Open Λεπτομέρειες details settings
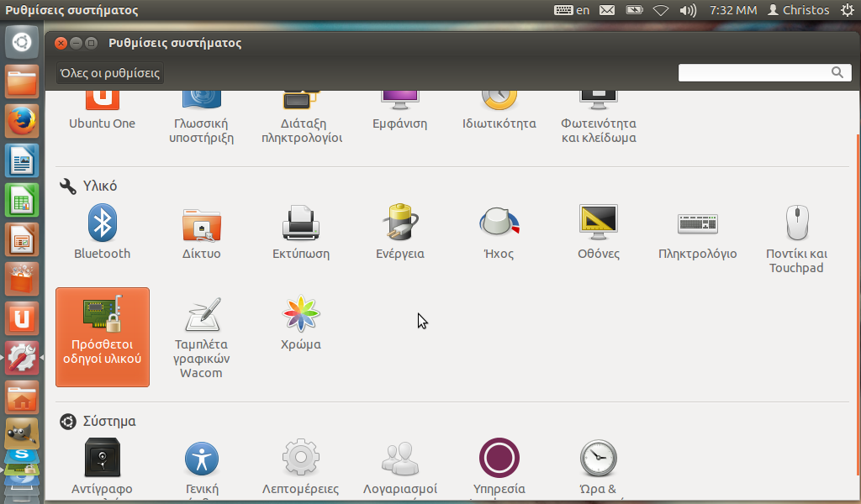Viewport: 861px width, 504px height. pos(300,467)
